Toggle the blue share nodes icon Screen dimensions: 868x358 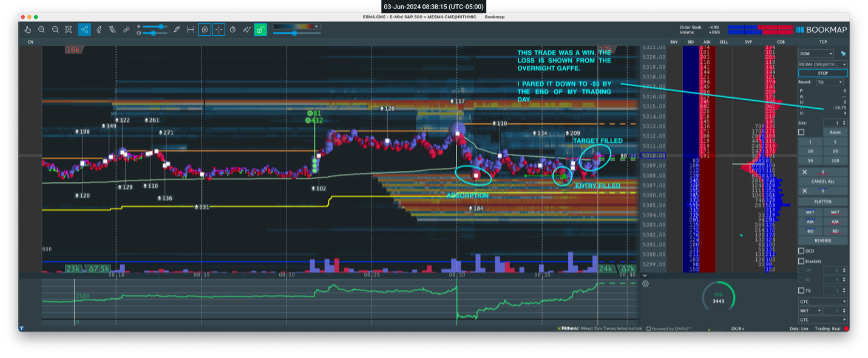click(84, 29)
